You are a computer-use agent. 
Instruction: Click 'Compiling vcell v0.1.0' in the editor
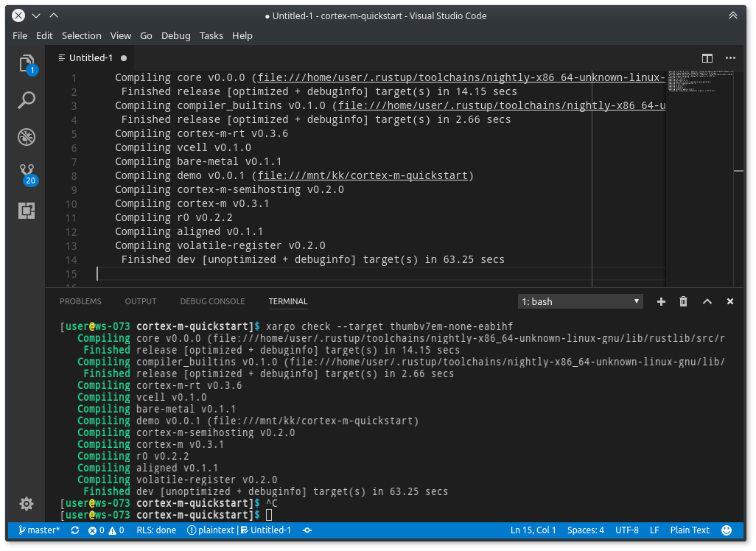point(183,147)
